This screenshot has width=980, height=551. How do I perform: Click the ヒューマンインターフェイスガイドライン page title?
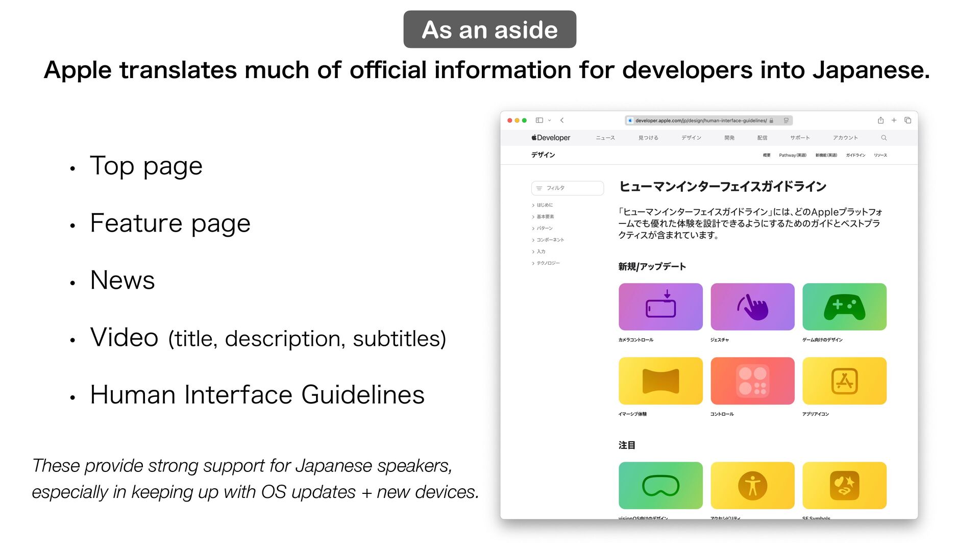[x=723, y=187]
